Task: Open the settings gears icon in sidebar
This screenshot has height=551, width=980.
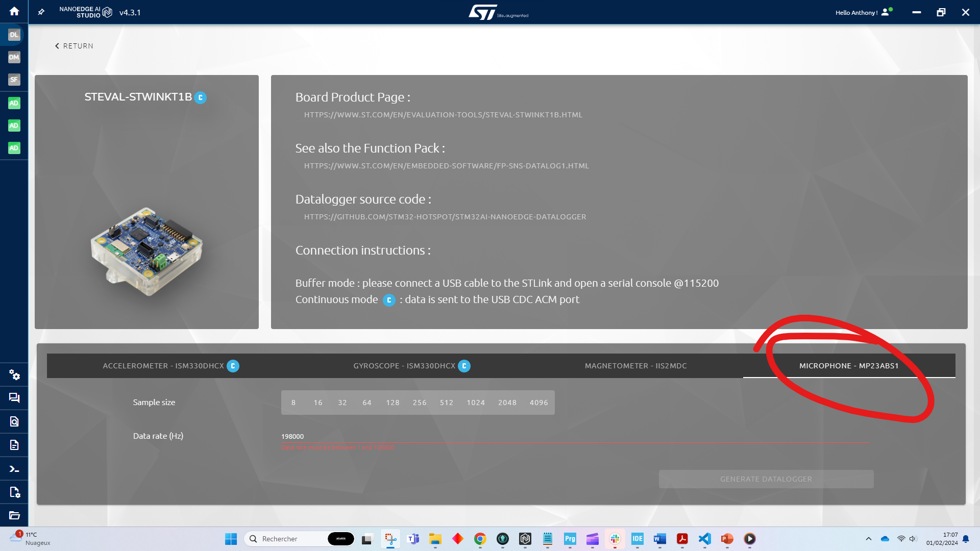Action: coord(14,375)
